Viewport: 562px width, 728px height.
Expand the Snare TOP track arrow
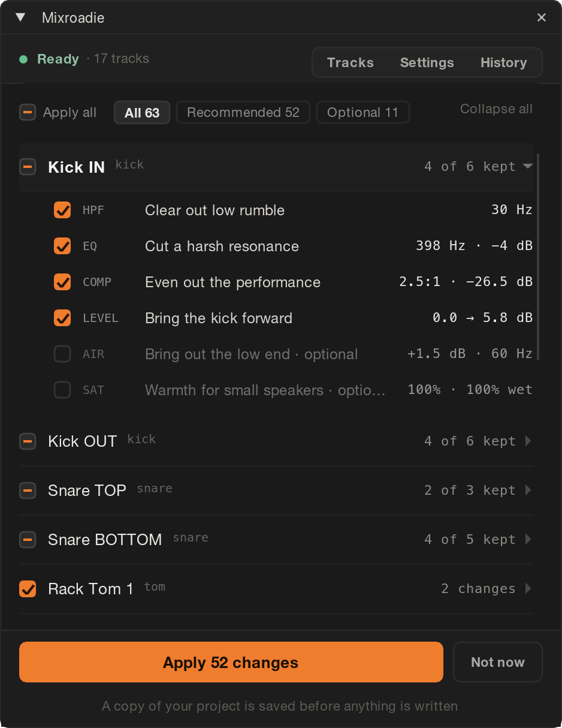528,491
